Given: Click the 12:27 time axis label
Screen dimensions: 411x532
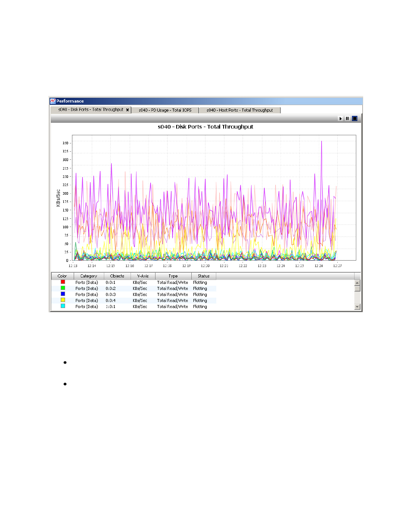Looking at the screenshot, I should pyautogui.click(x=337, y=266).
